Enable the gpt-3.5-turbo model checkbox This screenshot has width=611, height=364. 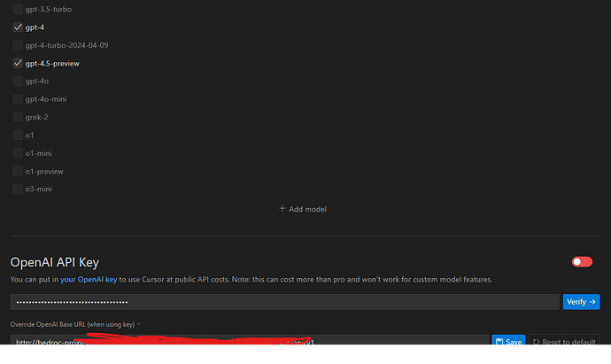(x=18, y=9)
